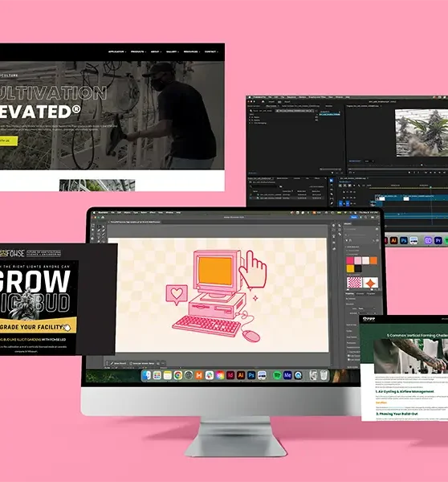Open PRODUCTS dropdown in website navigation
Image resolution: width=448 pixels, height=482 pixels.
point(138,51)
